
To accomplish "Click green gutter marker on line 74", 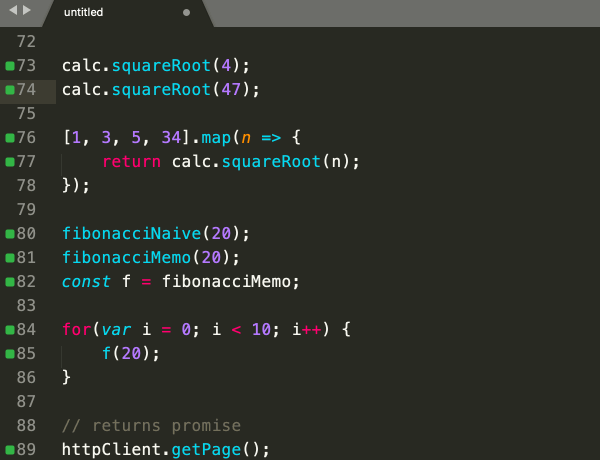I will point(10,90).
